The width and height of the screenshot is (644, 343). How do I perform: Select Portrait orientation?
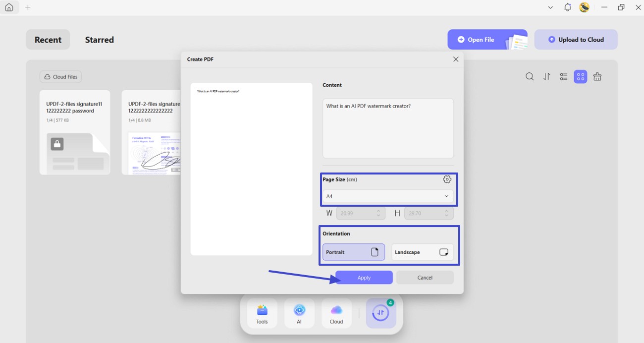click(354, 252)
